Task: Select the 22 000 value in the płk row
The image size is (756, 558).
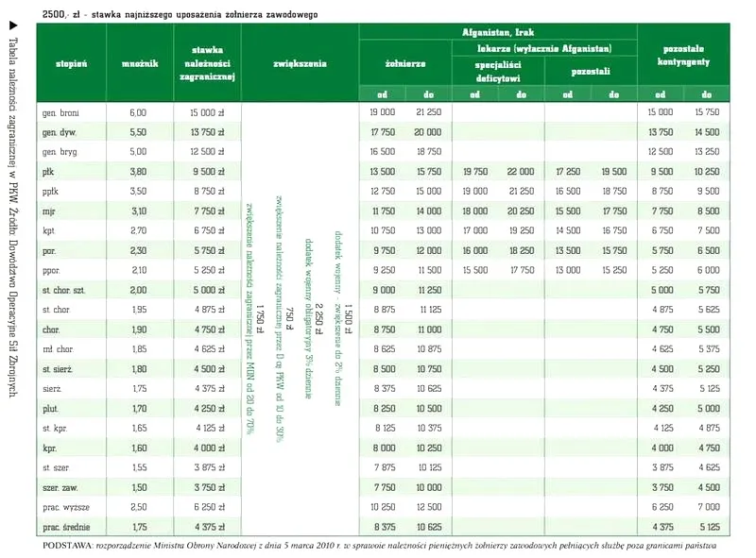Action: coord(520,172)
